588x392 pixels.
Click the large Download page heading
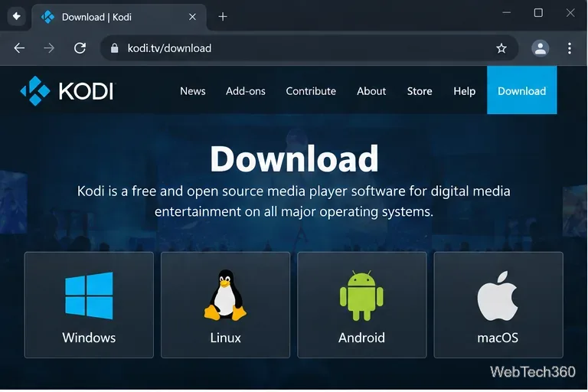(x=294, y=158)
